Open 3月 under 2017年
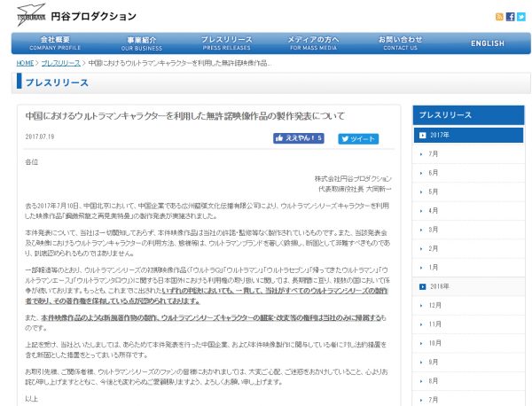Screen dimensions: 532x406 [x=468, y=230]
